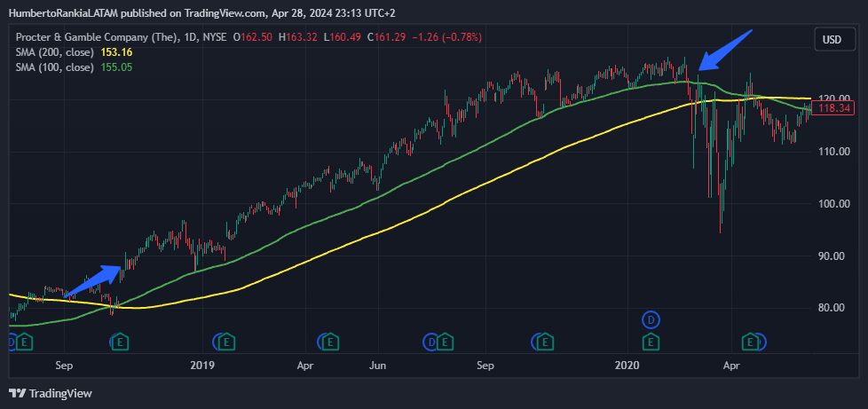Open the earnings marker left of Sep 2018 label

click(x=25, y=341)
